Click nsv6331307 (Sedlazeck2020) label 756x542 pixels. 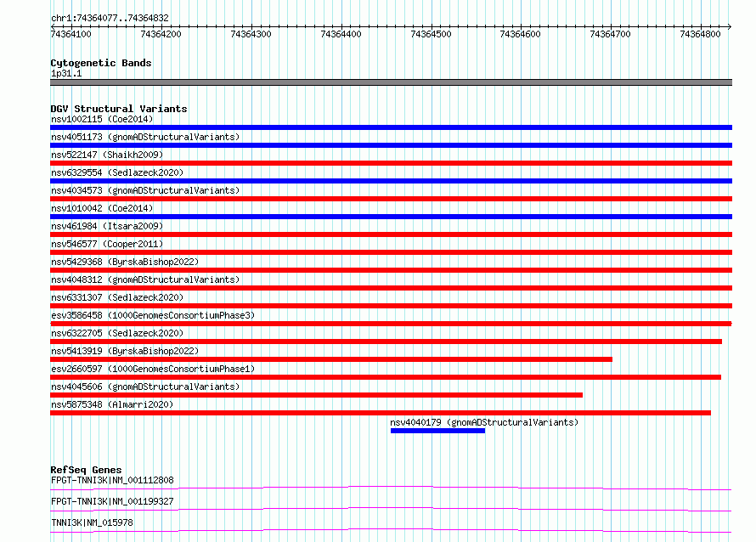coord(117,297)
